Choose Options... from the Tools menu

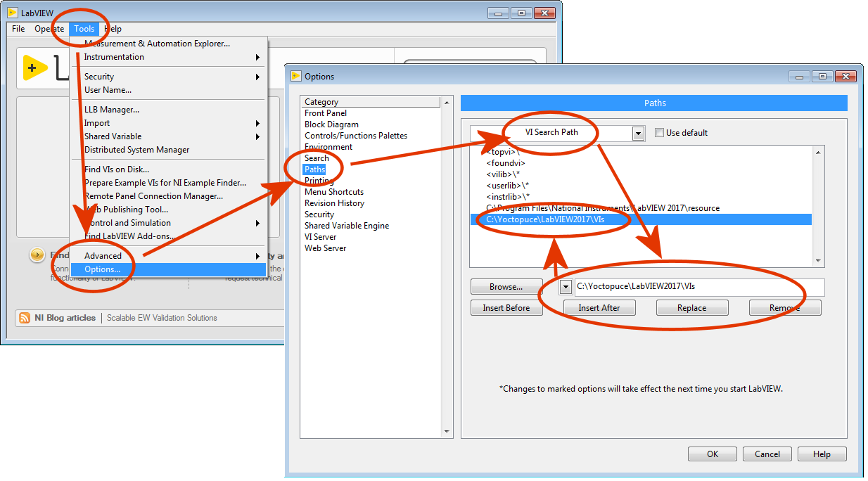click(102, 269)
